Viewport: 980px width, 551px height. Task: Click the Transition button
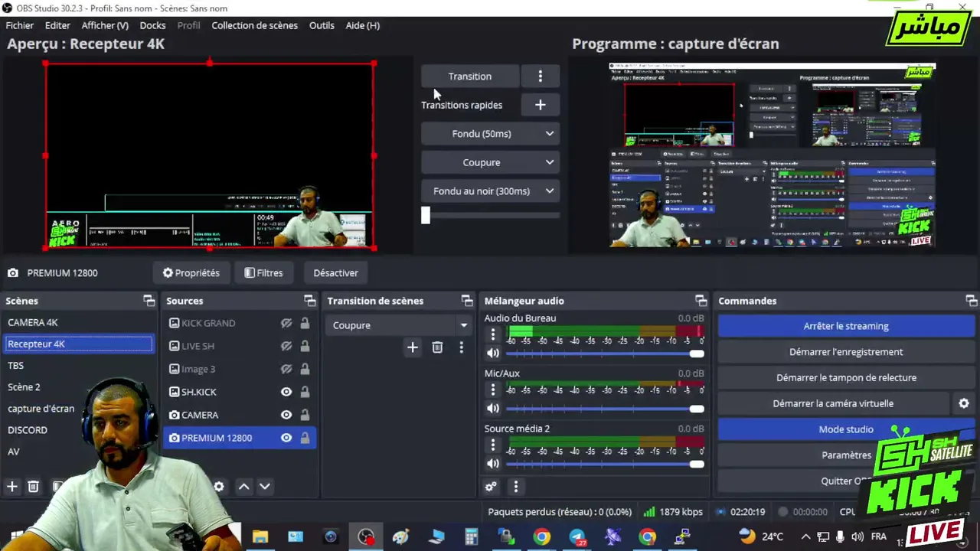click(x=470, y=77)
